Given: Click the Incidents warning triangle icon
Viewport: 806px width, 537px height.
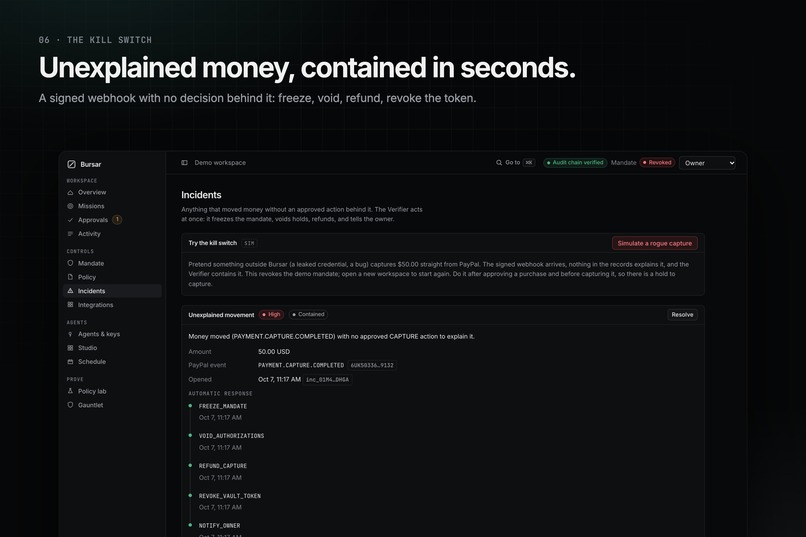Looking at the screenshot, I should tap(70, 291).
